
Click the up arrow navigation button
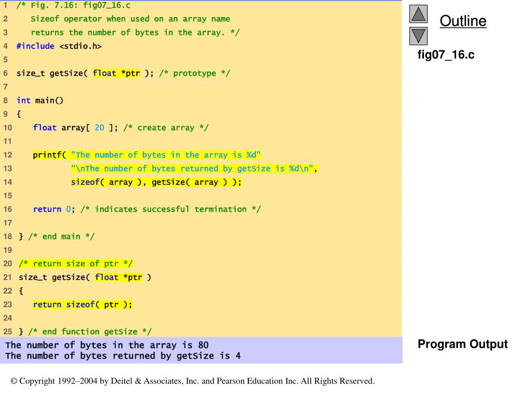coord(418,14)
